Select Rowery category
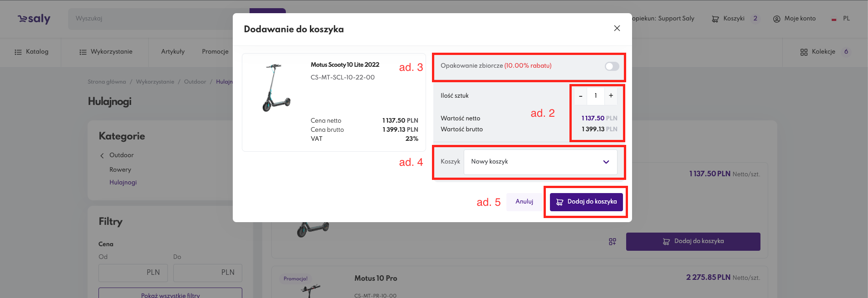The width and height of the screenshot is (868, 298). (x=120, y=169)
